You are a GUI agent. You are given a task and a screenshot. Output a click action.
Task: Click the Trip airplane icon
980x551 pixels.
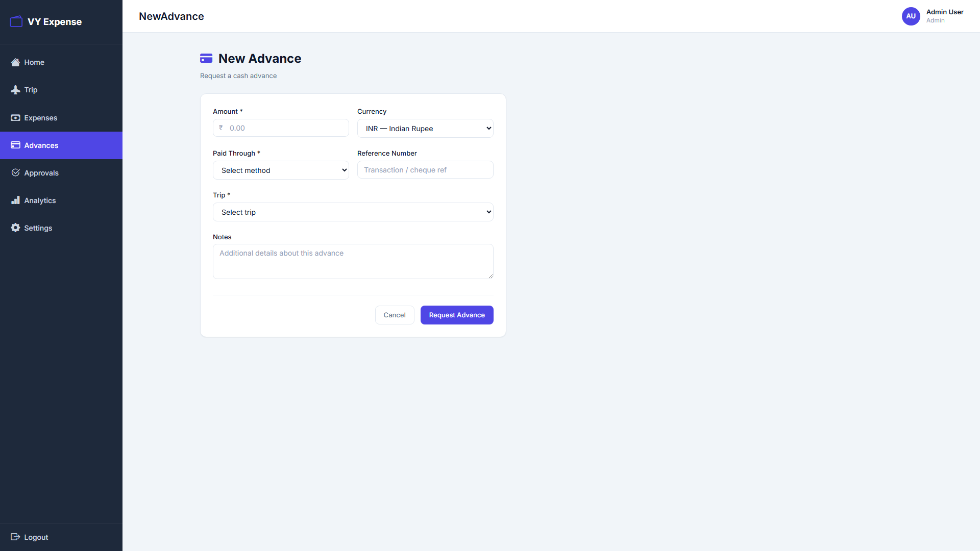point(15,90)
